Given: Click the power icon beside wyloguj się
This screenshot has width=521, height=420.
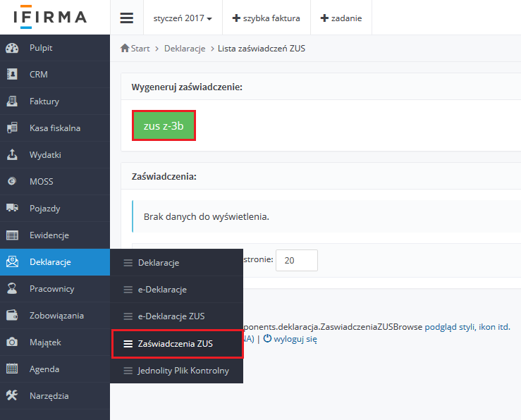Looking at the screenshot, I should tap(267, 338).
